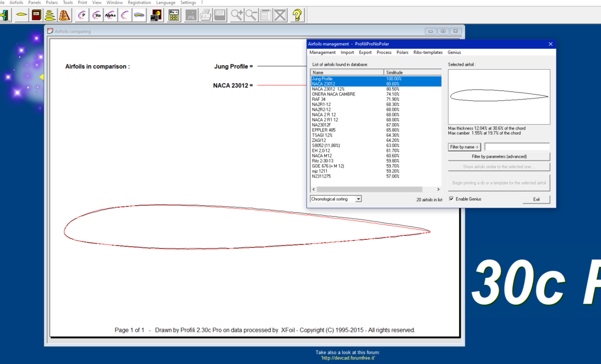Image resolution: width=601 pixels, height=364 pixels.
Task: Click the P polar graph toolbar icon
Action: point(82,15)
